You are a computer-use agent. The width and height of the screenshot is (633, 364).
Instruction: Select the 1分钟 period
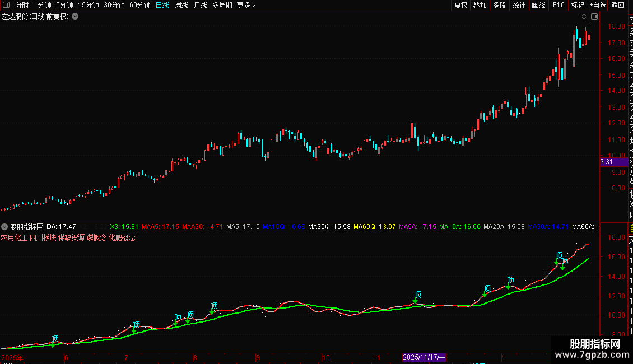tap(43, 5)
